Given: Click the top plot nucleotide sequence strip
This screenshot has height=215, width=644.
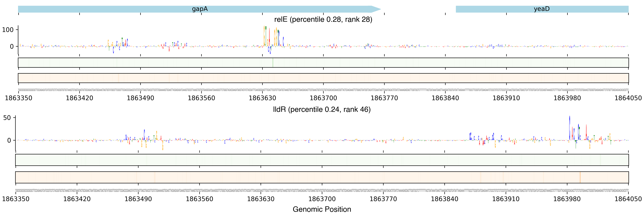Looking at the screenshot, I should (323, 90).
